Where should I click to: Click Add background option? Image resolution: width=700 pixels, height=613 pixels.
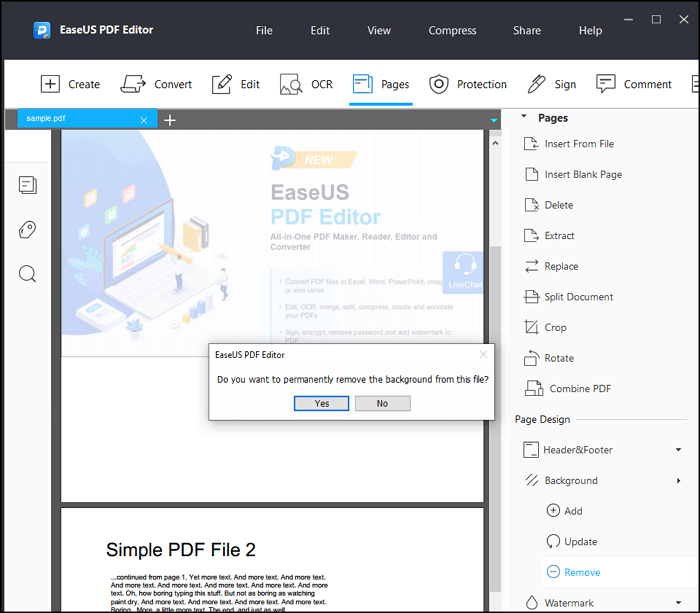point(565,511)
